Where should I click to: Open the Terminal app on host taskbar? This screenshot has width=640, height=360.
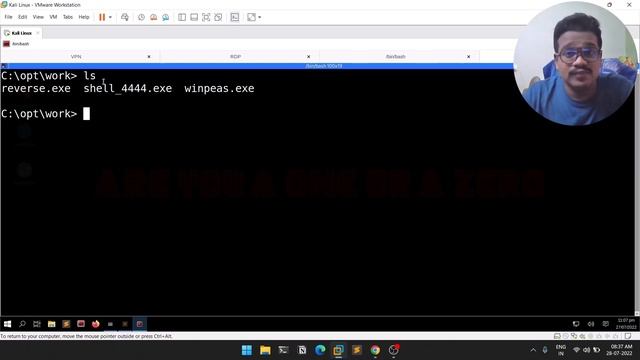tap(283, 350)
